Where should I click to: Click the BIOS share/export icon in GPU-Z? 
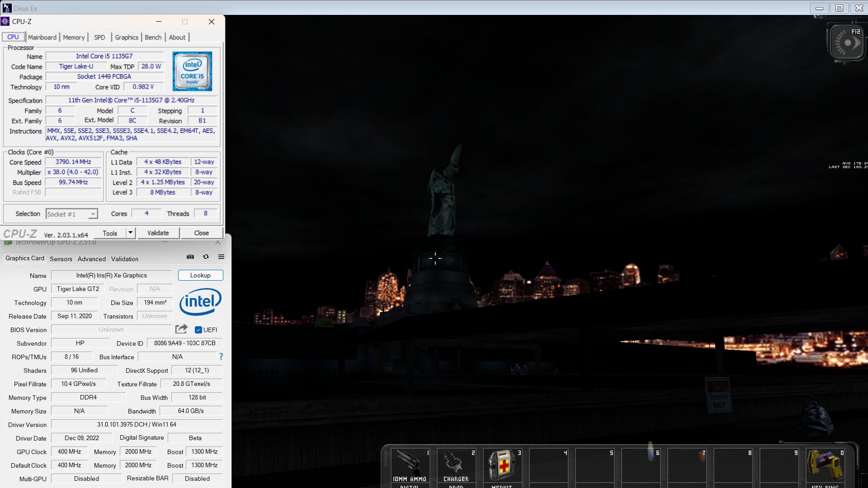point(181,329)
